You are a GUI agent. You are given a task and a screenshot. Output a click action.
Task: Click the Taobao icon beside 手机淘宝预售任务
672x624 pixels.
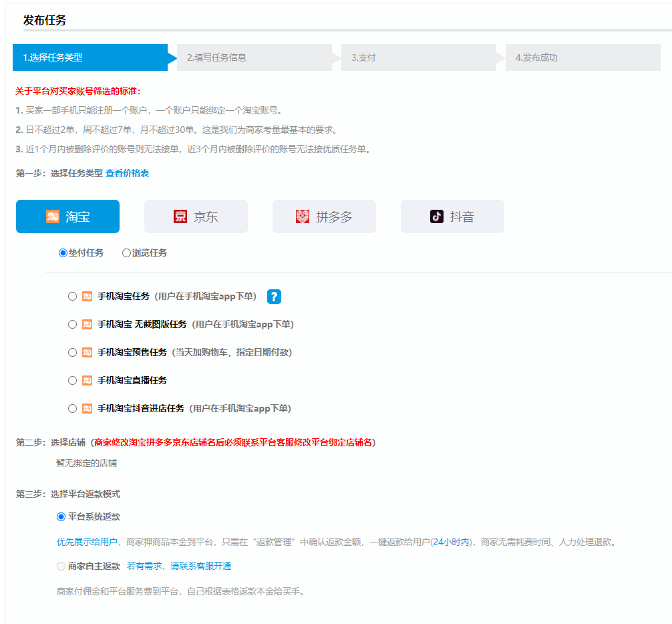tap(87, 353)
